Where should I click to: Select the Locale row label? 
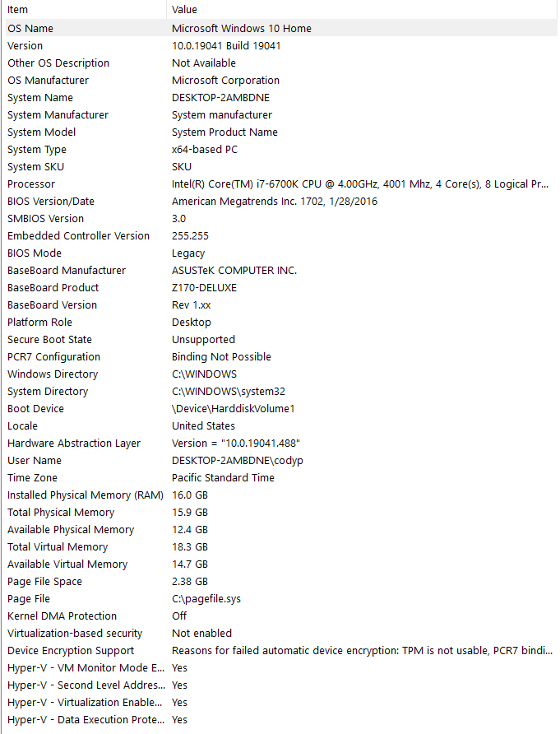[x=22, y=426]
